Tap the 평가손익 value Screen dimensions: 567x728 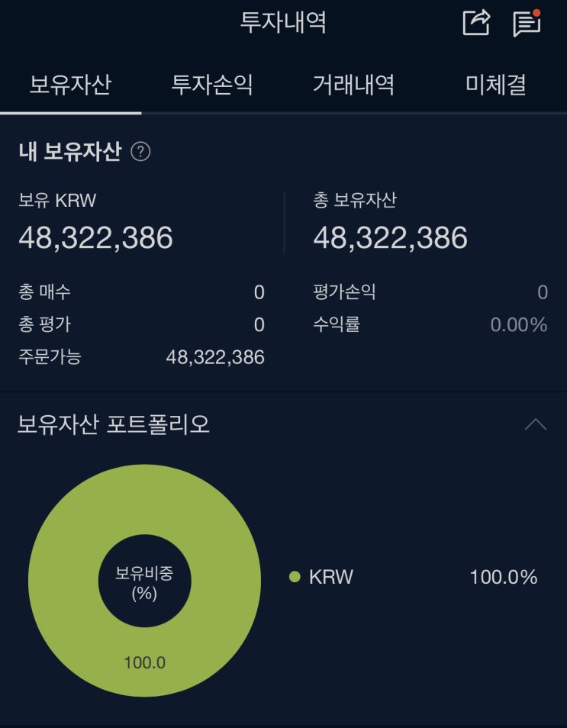tap(543, 292)
